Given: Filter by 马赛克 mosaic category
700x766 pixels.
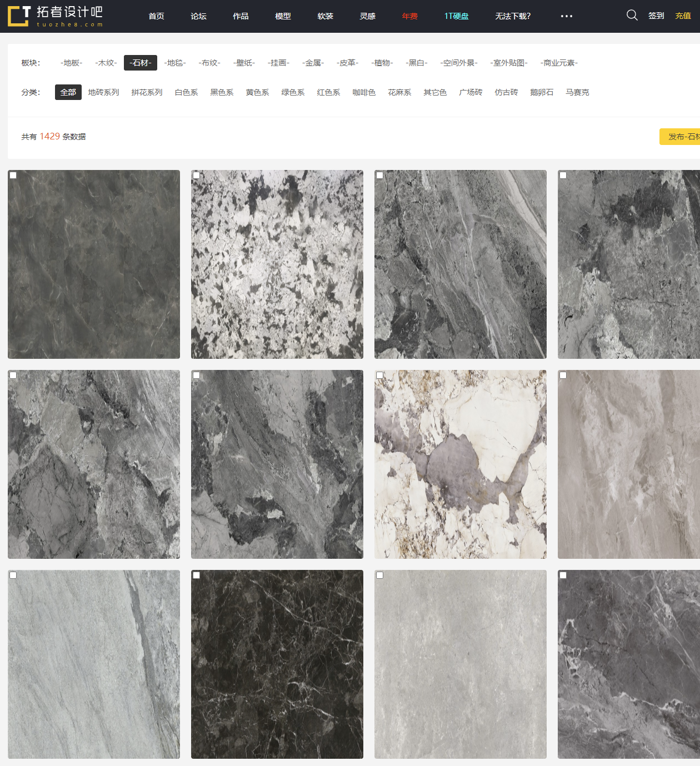Looking at the screenshot, I should pyautogui.click(x=577, y=92).
